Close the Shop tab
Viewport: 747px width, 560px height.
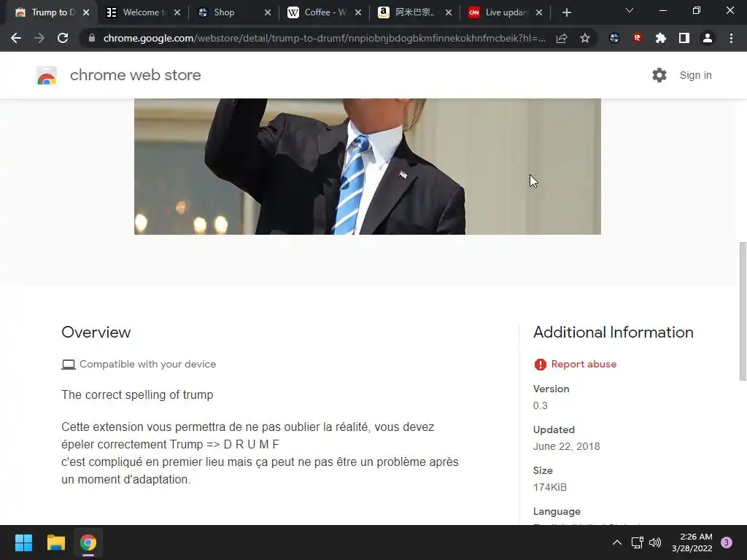(x=268, y=12)
